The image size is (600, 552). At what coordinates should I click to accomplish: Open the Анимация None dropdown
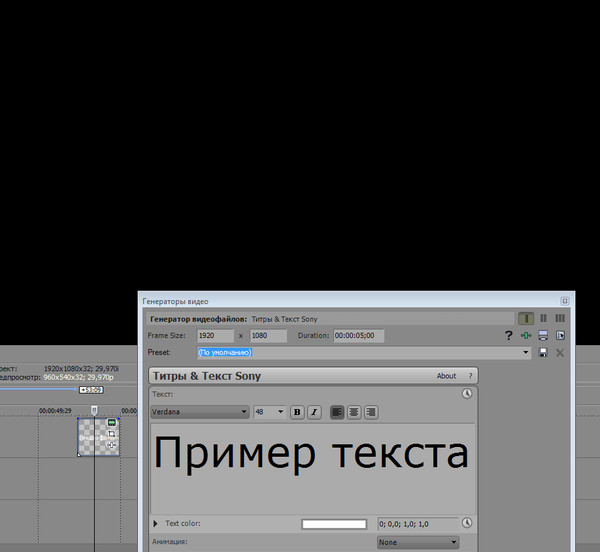point(418,542)
